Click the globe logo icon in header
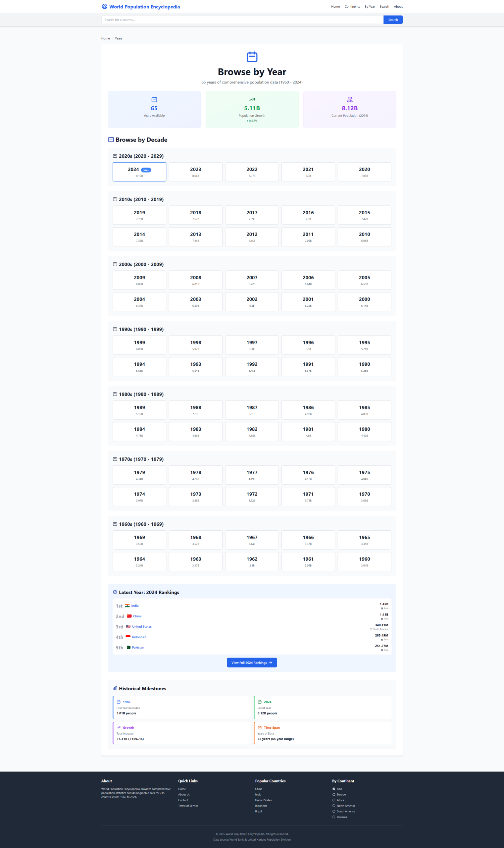The width and height of the screenshot is (504, 848). pos(105,6)
